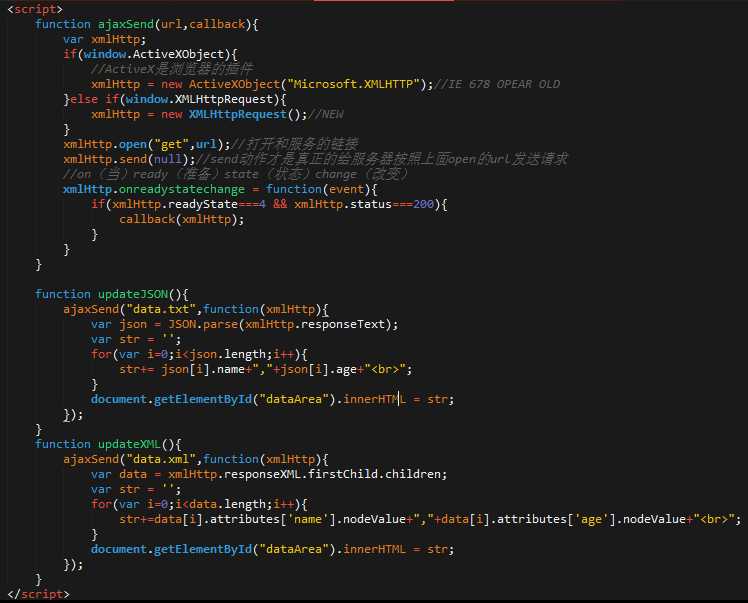This screenshot has height=603, width=748.
Task: Click "json[i].name" expression
Action: point(203,369)
